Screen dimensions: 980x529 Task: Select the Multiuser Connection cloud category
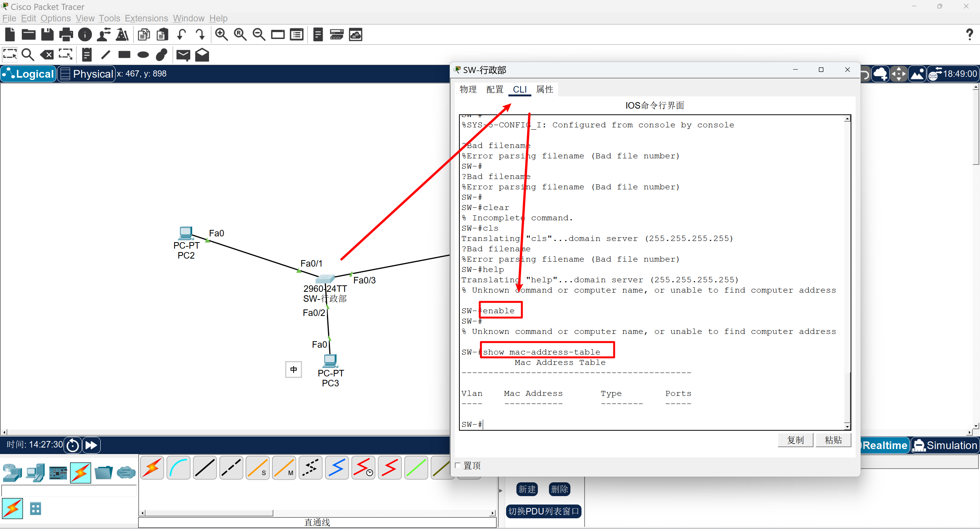tap(126, 473)
